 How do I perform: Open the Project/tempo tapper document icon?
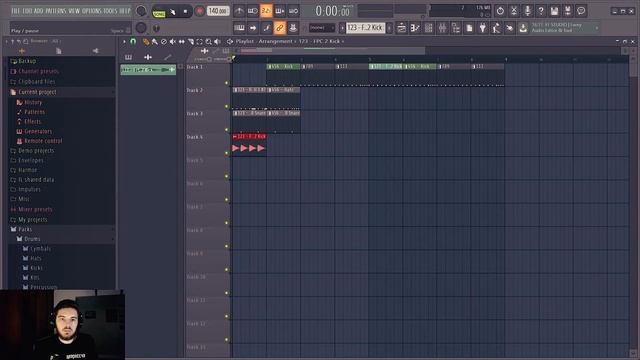point(469,28)
